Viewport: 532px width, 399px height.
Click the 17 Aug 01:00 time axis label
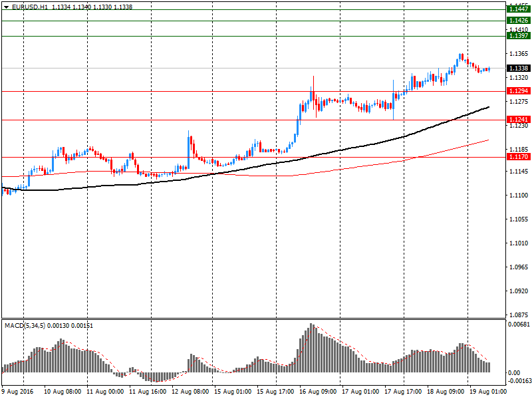click(x=360, y=392)
